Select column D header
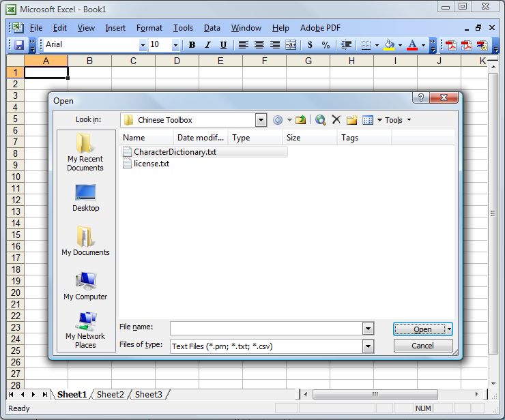The height and width of the screenshot is (420, 505). click(x=177, y=61)
